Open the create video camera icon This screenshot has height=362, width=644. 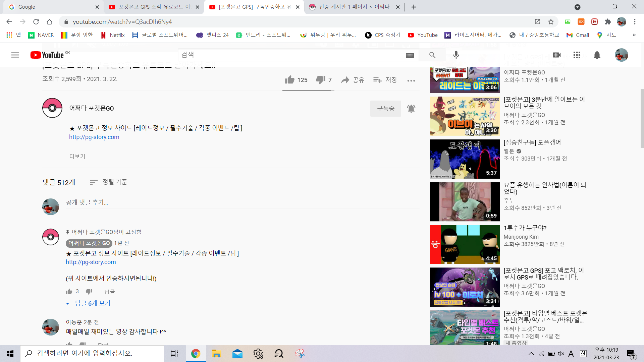coord(557,55)
